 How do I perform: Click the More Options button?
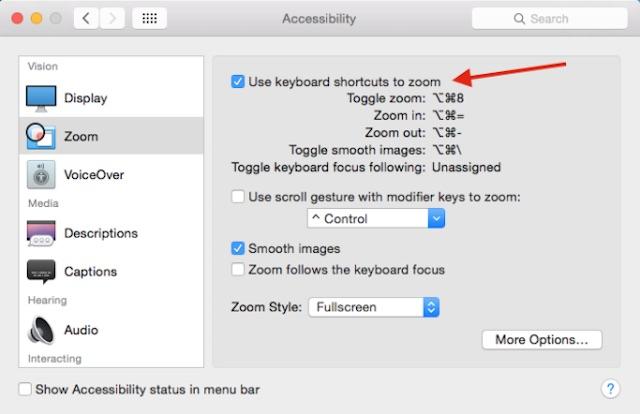(x=542, y=340)
